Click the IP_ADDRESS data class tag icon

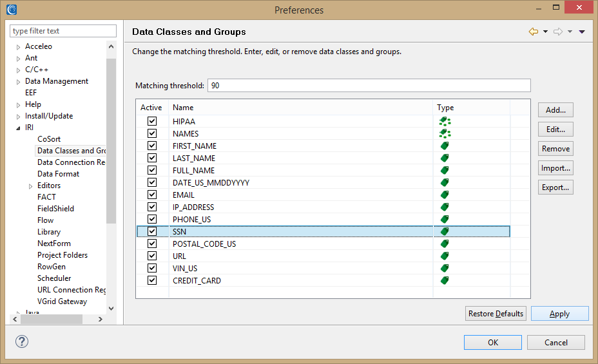(x=444, y=207)
